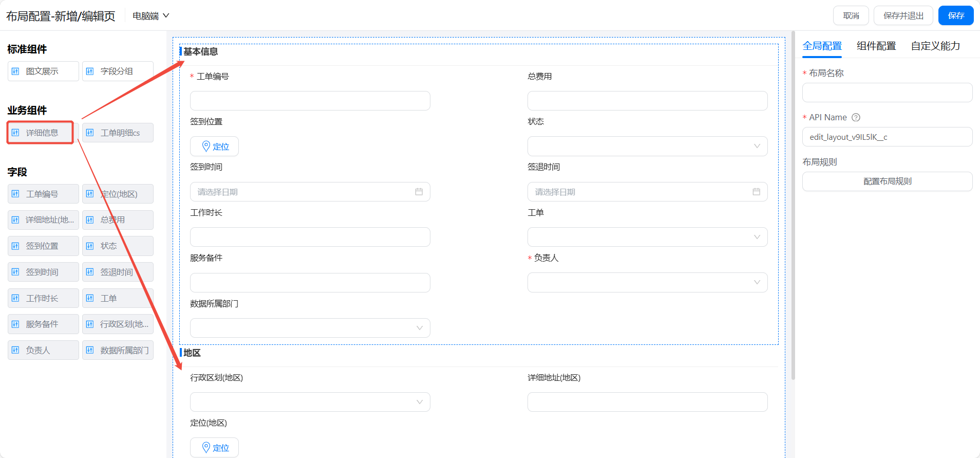Click the canvas vertical scrollbar
Viewport: 980px width, 458px height.
[x=793, y=206]
